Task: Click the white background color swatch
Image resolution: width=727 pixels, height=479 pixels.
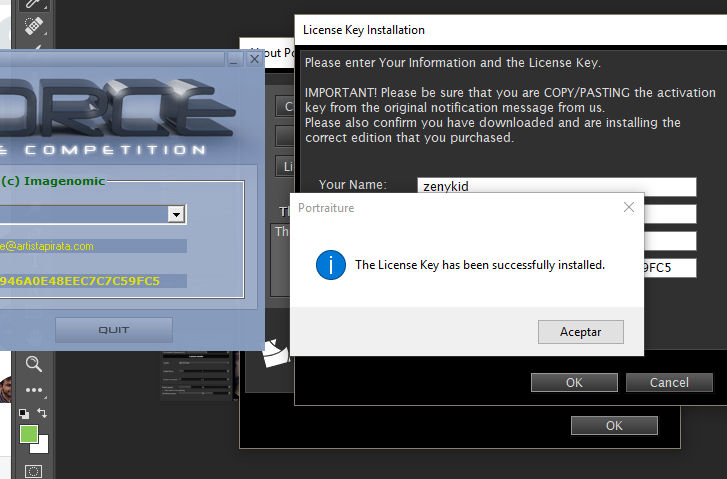Action: (x=43, y=447)
